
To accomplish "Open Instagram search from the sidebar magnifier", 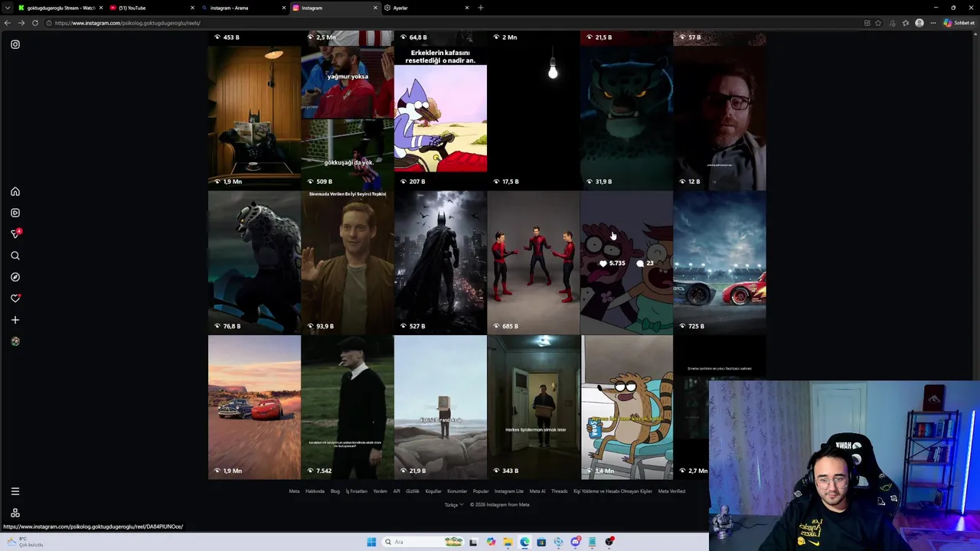I will point(15,256).
